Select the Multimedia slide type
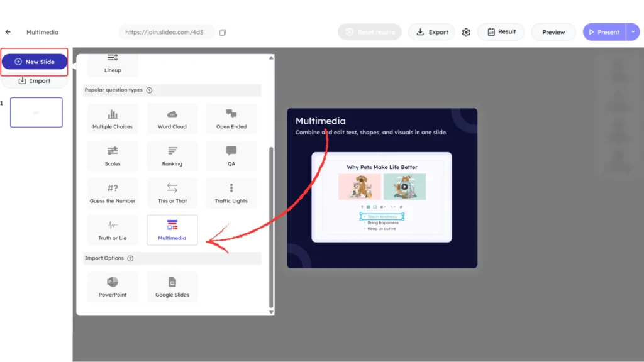644x362 pixels. pos(172,229)
